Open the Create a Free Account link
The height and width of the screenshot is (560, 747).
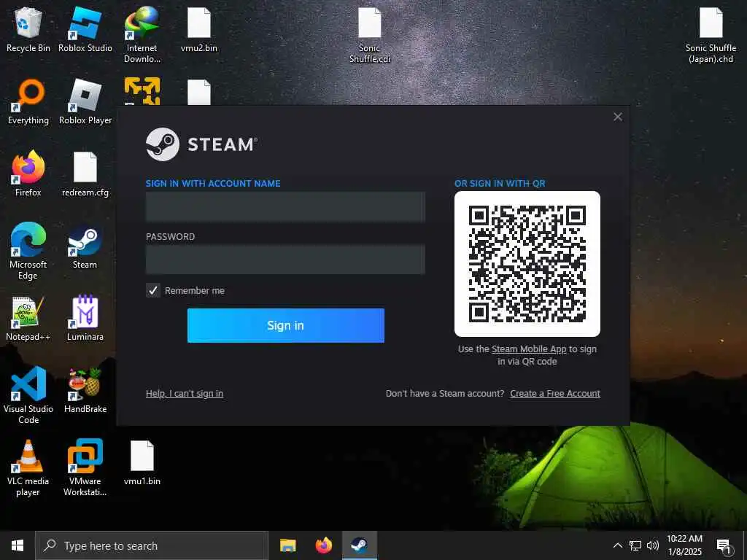point(555,394)
